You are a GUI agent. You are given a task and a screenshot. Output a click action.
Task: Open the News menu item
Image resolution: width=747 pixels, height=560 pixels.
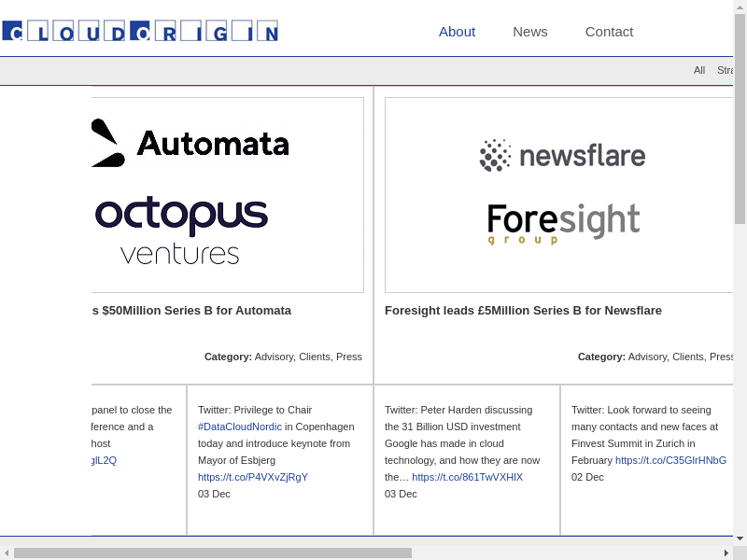529,32
